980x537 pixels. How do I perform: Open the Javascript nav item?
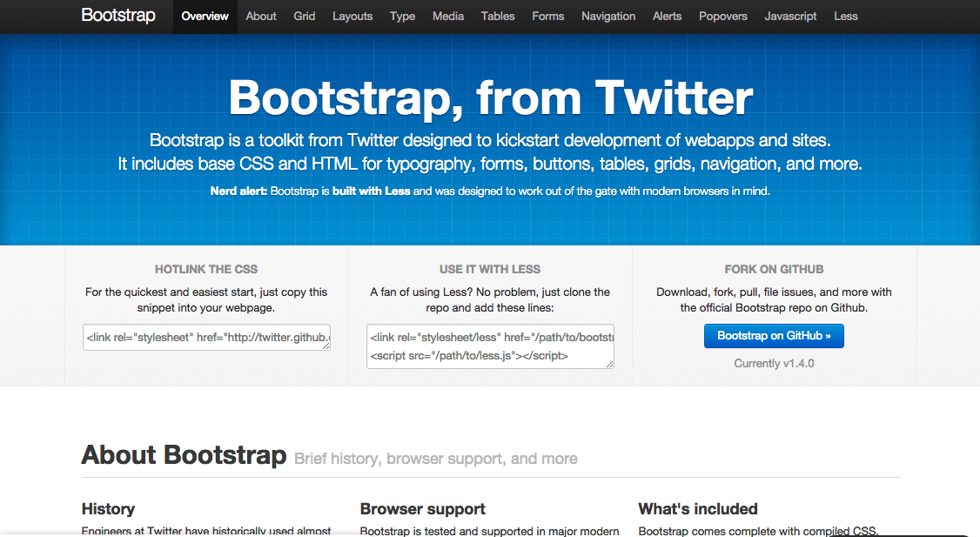pos(790,17)
